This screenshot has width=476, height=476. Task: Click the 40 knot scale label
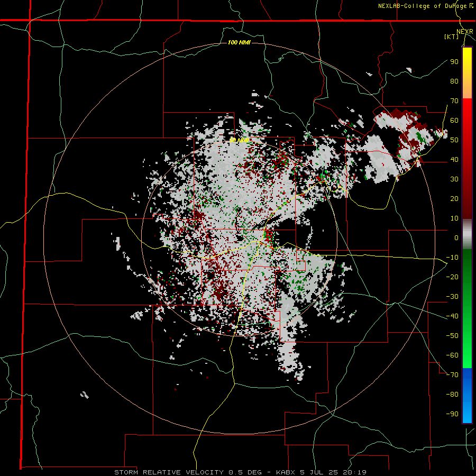[454, 159]
